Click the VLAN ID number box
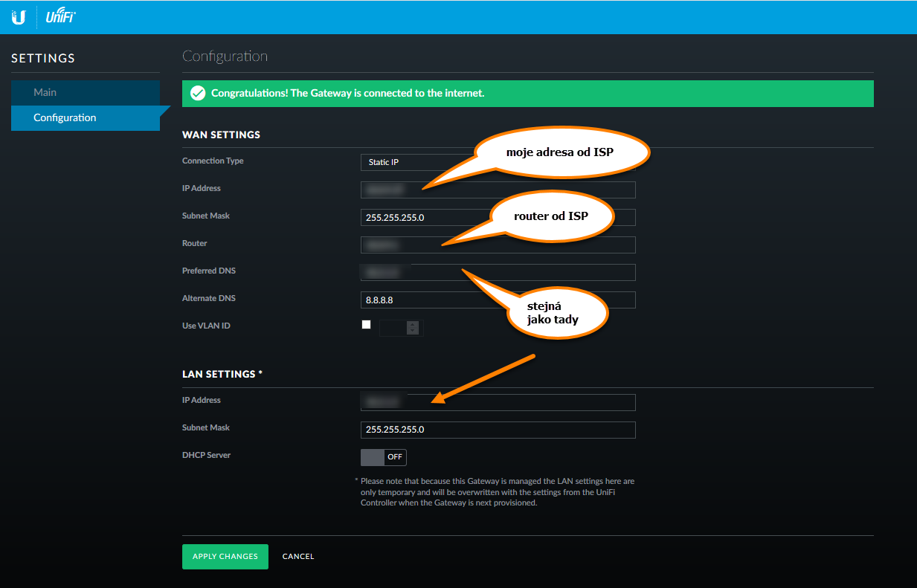Viewport: 917px width, 588px height. tap(393, 328)
